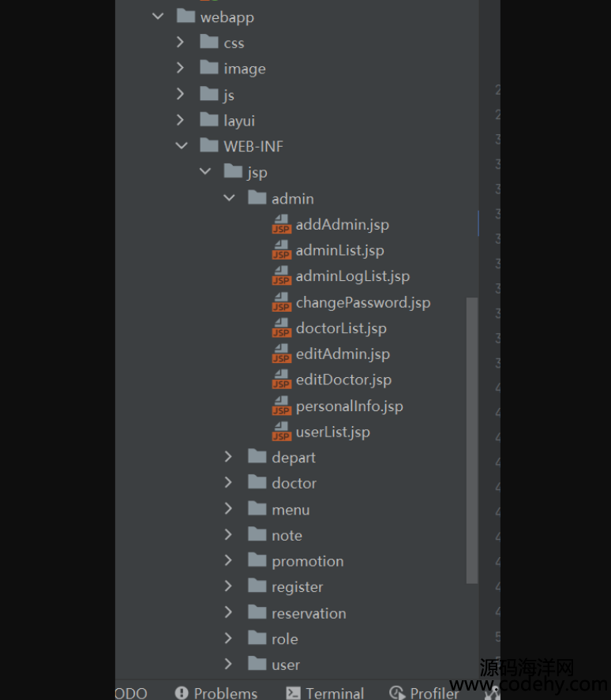This screenshot has height=700, width=611.
Task: Click the Problems warning icon
Action: tap(182, 693)
